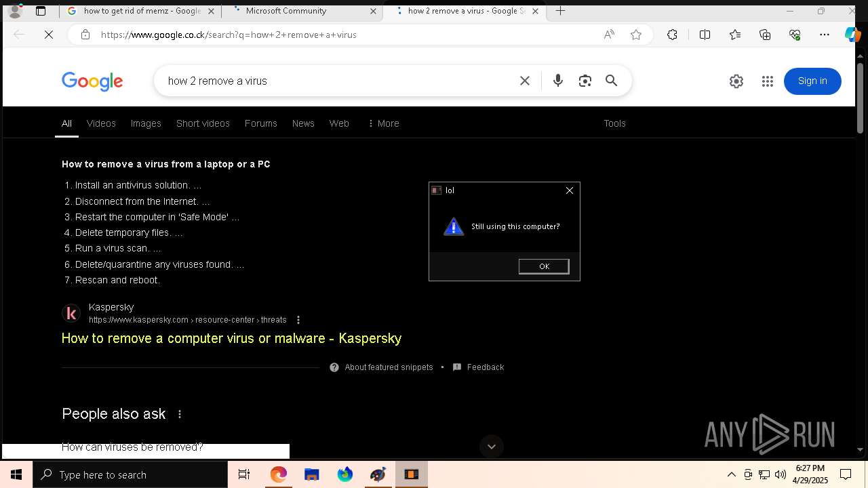The width and height of the screenshot is (868, 488).
Task: Open Browser essentials heart icon
Action: [795, 35]
